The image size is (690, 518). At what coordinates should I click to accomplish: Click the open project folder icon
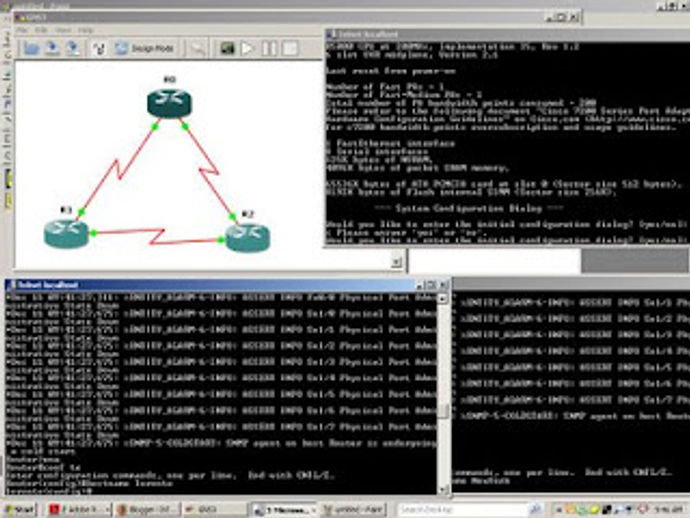pos(32,48)
